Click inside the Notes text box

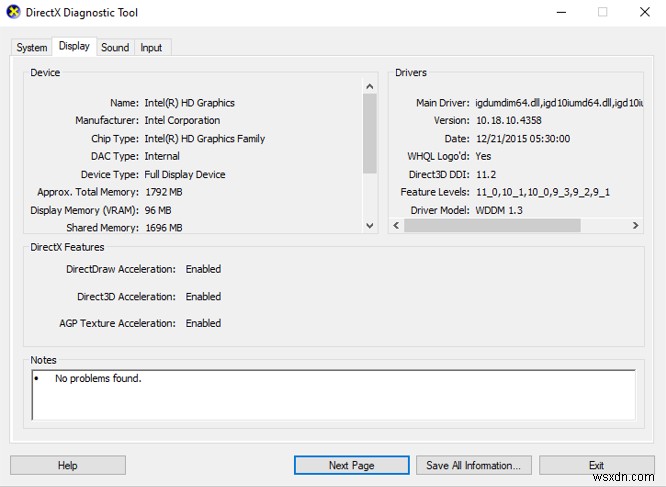tap(333, 395)
